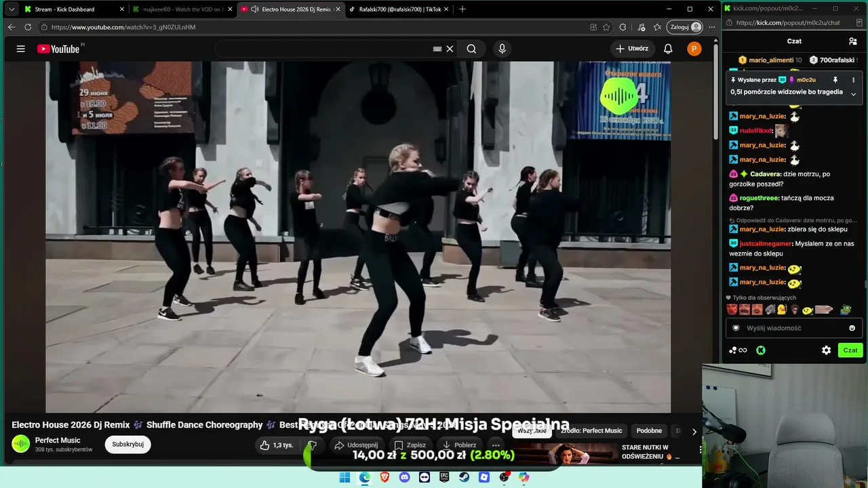Open Discord from the taskbar
This screenshot has height=488, width=868.
point(405,478)
